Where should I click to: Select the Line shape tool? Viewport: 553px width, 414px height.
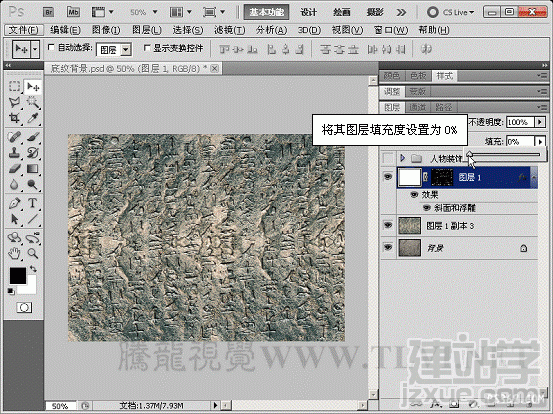click(33, 219)
